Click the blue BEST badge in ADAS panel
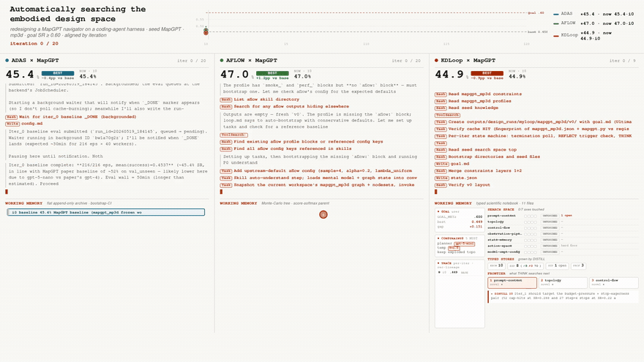The image size is (644, 362). (58, 73)
